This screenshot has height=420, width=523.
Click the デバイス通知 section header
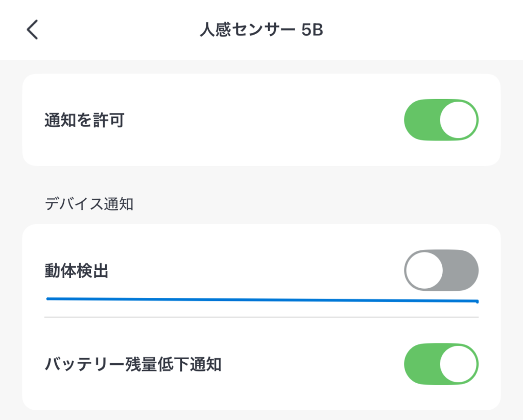89,204
